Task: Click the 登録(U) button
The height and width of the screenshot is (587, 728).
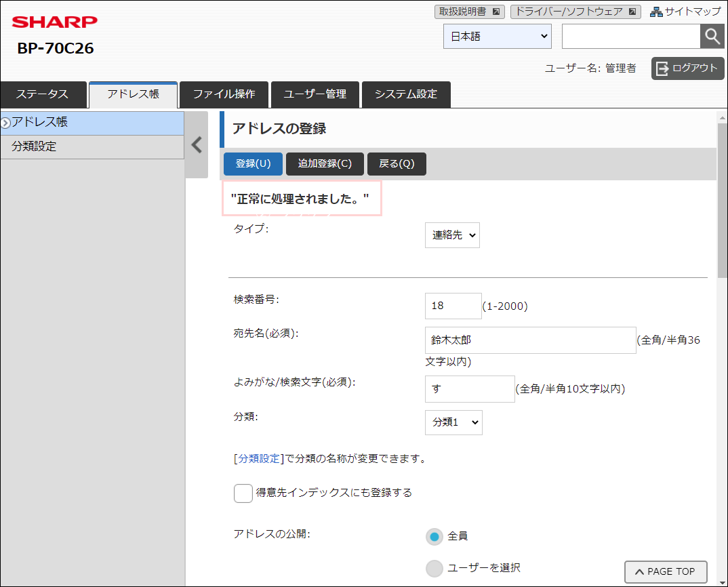Action: (x=253, y=164)
